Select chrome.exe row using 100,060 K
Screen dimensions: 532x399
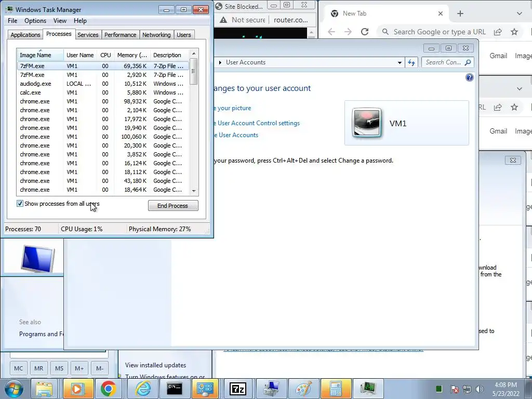click(x=103, y=137)
